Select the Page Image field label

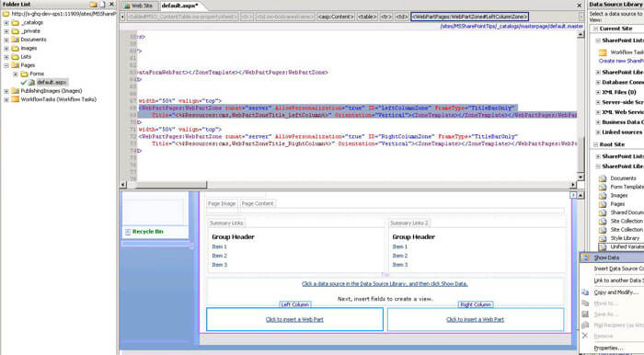(x=222, y=203)
